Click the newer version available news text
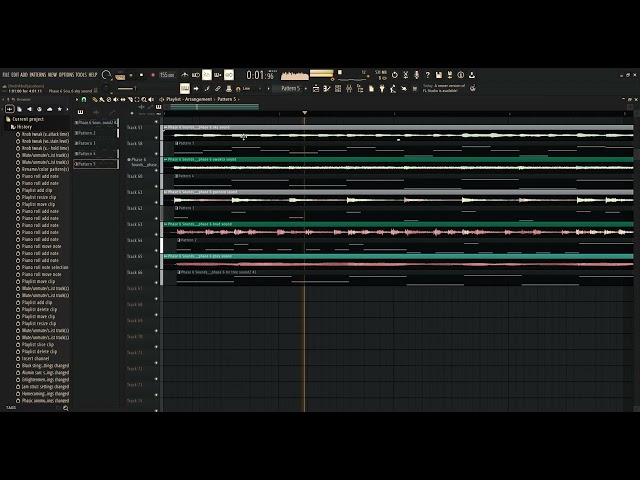 click(444, 88)
